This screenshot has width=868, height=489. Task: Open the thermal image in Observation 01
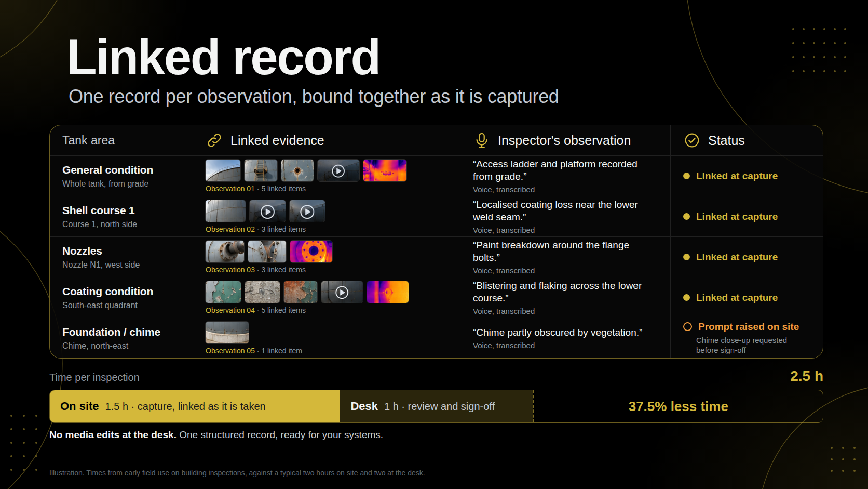tap(385, 170)
